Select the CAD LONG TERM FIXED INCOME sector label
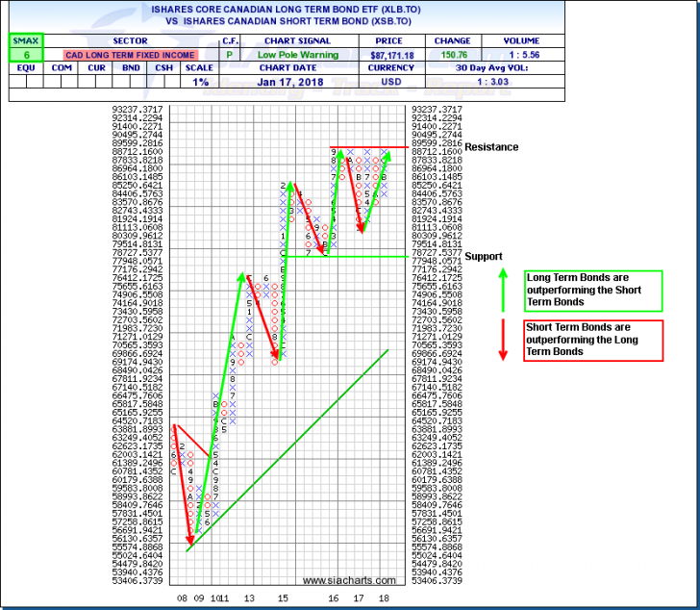The height and width of the screenshot is (610, 700). pyautogui.click(x=131, y=55)
